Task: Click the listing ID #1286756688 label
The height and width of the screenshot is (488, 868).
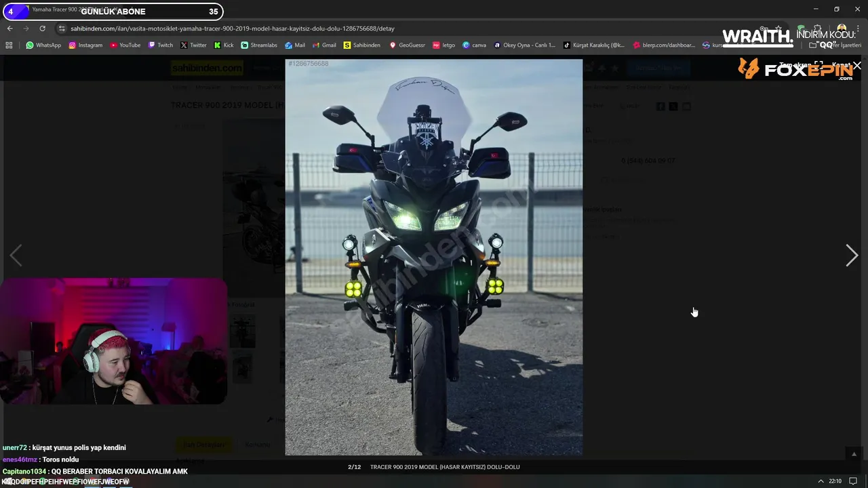Action: point(309,64)
